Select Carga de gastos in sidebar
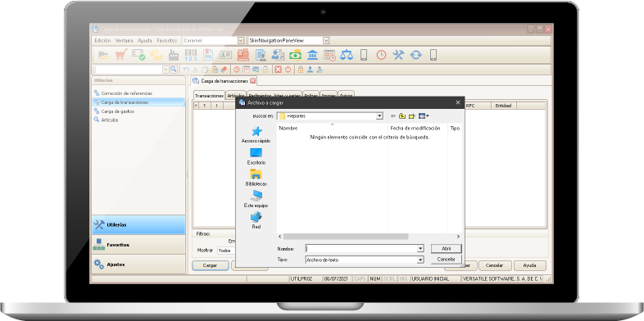644x321 pixels. coord(117,111)
